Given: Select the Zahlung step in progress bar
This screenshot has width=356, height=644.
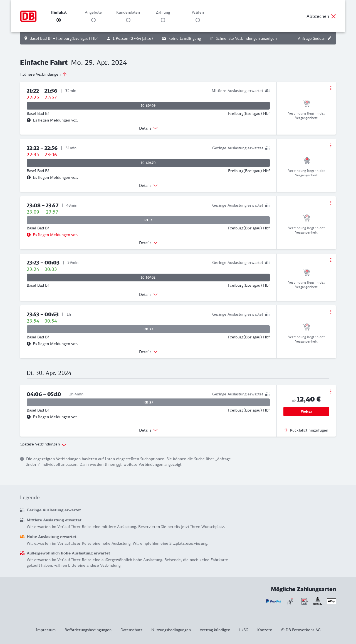Looking at the screenshot, I should tap(163, 20).
